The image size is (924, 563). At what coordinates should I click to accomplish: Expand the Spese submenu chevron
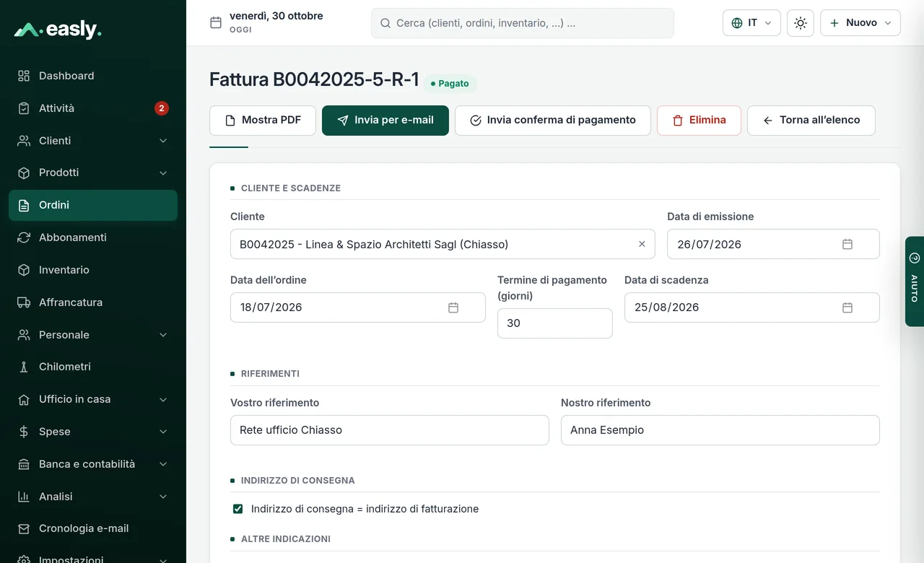click(163, 432)
